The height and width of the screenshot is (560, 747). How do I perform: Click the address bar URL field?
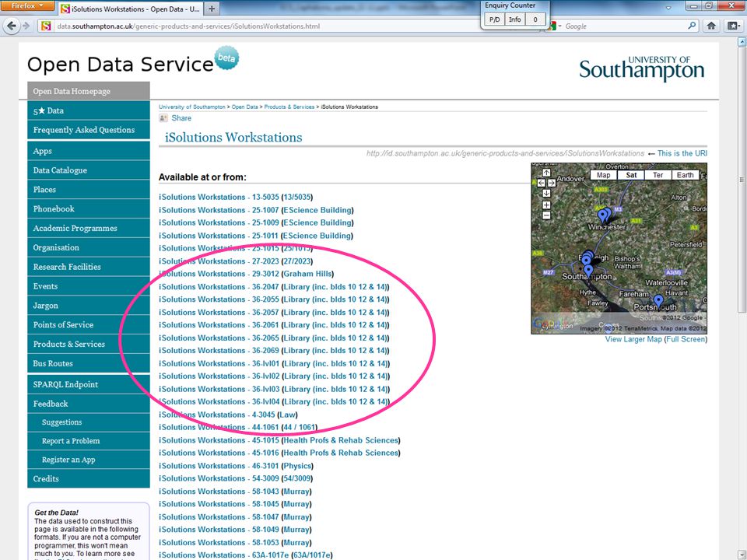pos(267,26)
